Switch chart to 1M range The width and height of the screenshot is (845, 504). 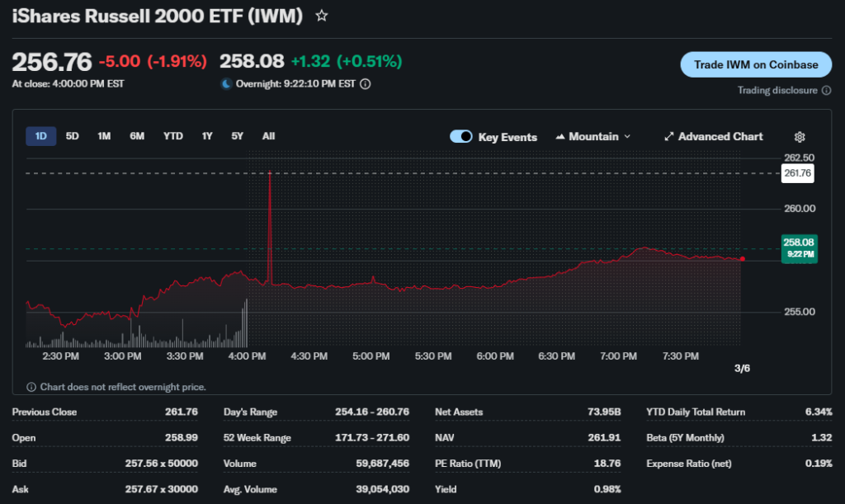(x=104, y=136)
